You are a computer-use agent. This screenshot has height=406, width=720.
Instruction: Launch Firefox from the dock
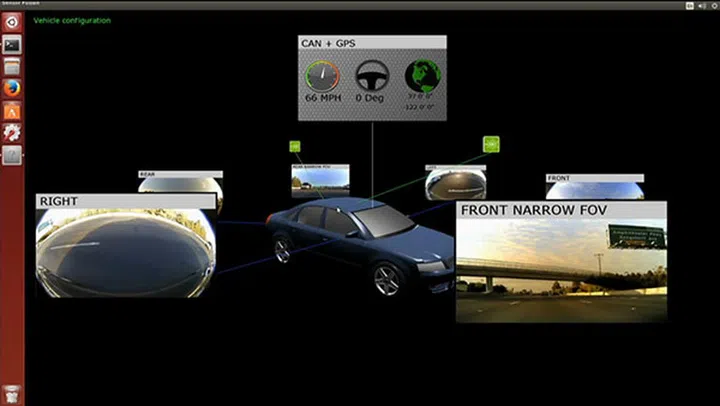pyautogui.click(x=13, y=88)
